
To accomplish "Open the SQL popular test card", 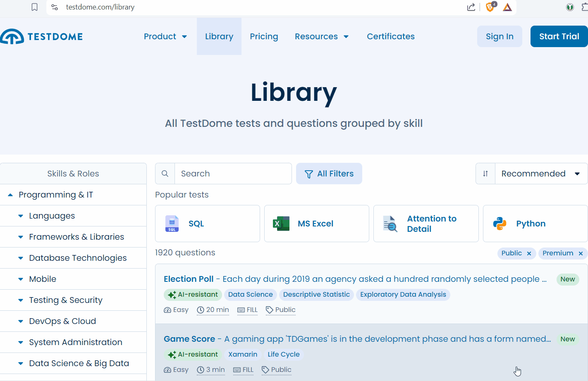I will point(207,224).
